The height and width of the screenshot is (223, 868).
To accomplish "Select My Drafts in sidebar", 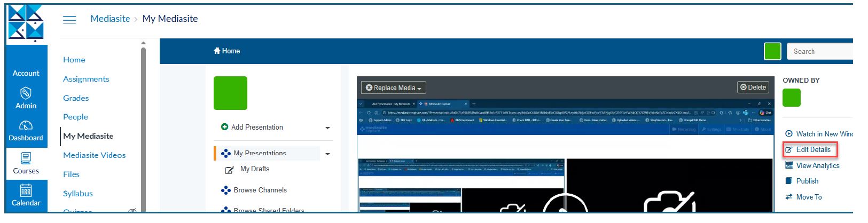I will pos(254,169).
